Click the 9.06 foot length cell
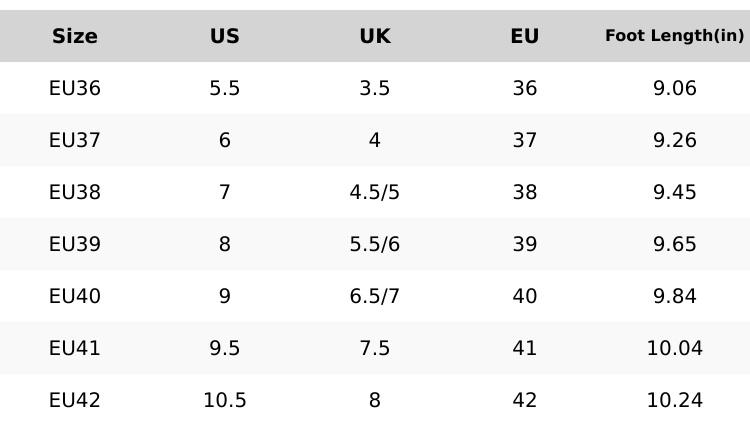The width and height of the screenshot is (750, 426). point(675,88)
